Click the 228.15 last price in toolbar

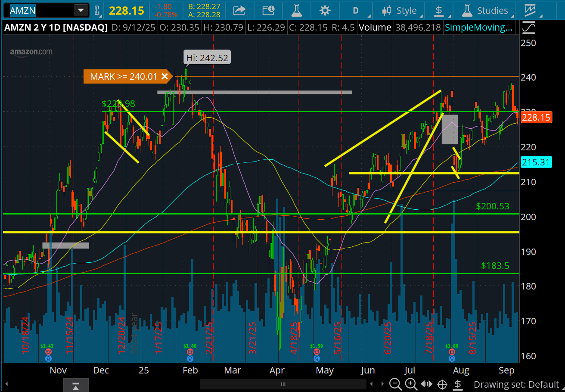coord(127,10)
